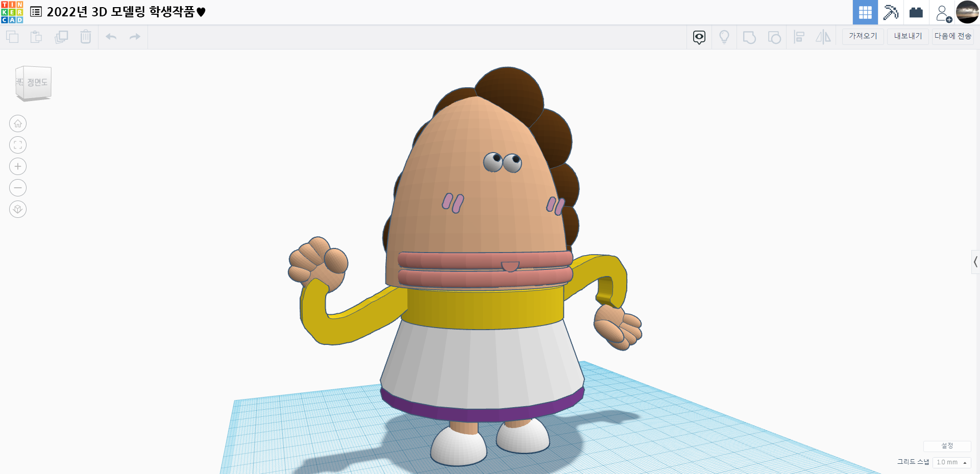Image resolution: width=980 pixels, height=474 pixels.
Task: Redo the last action
Action: tap(135, 37)
